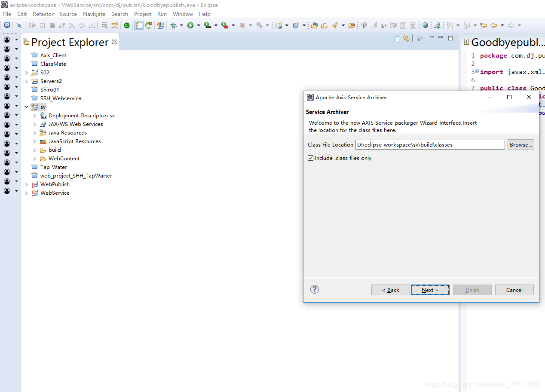Open Project Explorer View Menu triangle
The image size is (545, 392).
click(x=432, y=38)
